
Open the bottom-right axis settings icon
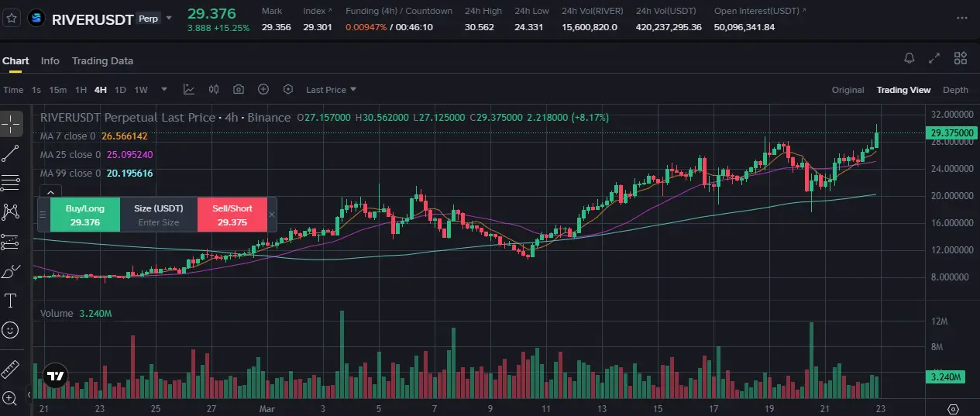tap(954, 408)
